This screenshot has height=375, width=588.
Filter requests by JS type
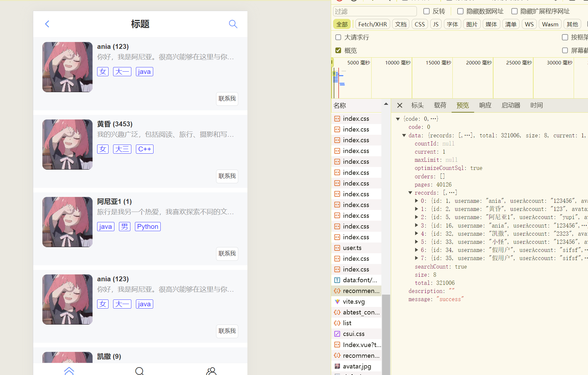click(436, 24)
